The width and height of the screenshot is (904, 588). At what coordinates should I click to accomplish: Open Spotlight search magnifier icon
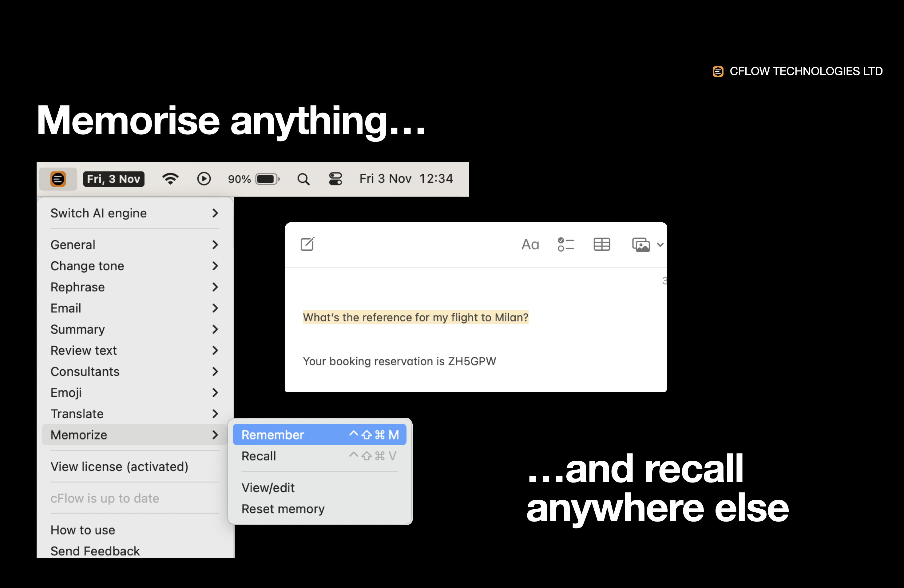(303, 179)
